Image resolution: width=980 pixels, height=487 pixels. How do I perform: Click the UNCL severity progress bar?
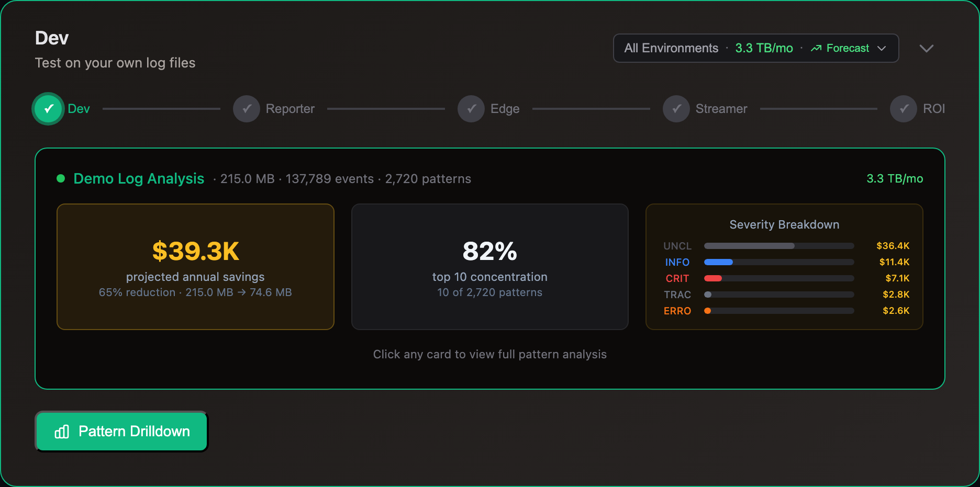click(x=778, y=246)
